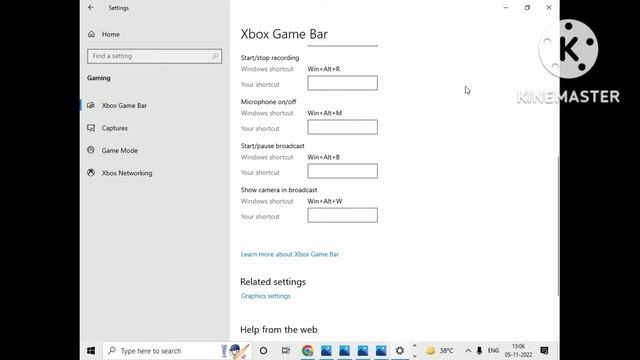Click the Win+Alt+W shortcut text
This screenshot has height=360, width=640.
tap(325, 201)
